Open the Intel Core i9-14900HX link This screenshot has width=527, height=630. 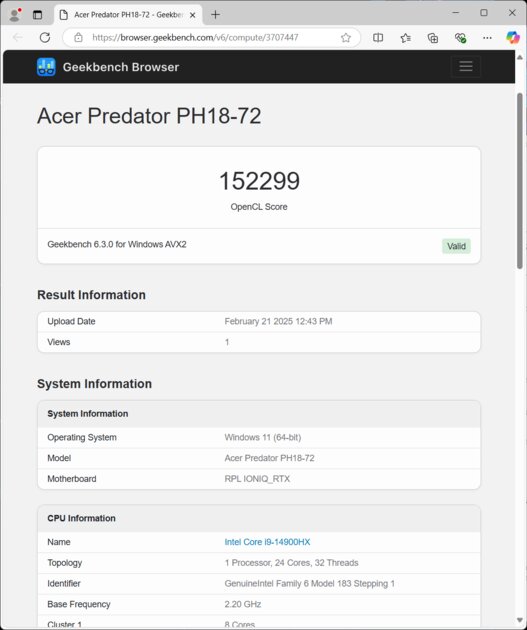pos(267,542)
